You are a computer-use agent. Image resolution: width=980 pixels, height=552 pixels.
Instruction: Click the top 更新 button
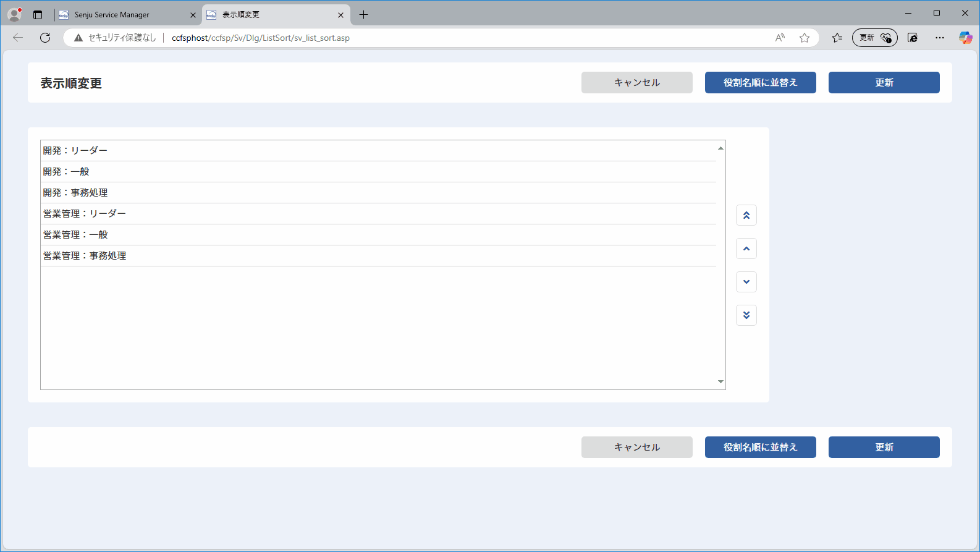point(884,82)
